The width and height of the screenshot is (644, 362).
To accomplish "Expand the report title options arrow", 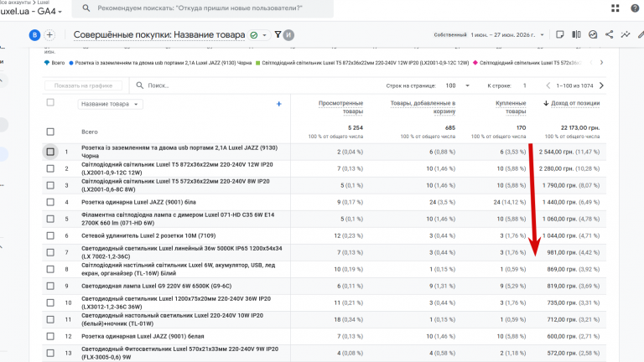I will click(264, 35).
